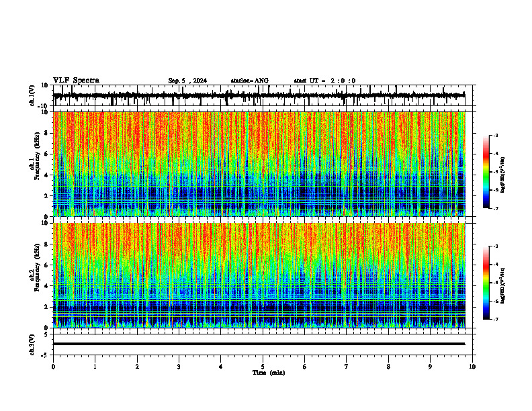Click the "6" frequency tick of ch.1 spectrogram
This screenshot has height=411, width=532.
point(47,154)
